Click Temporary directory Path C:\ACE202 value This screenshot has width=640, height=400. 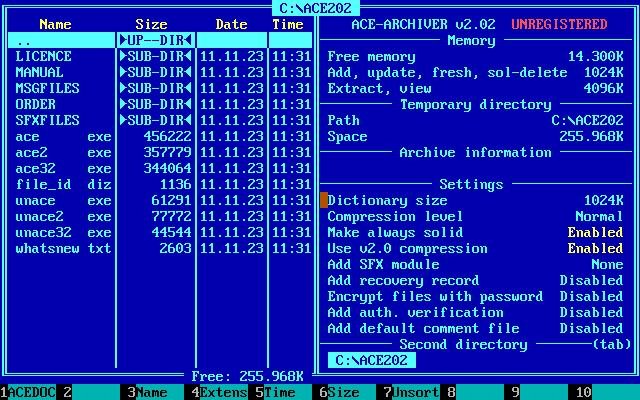(588, 120)
